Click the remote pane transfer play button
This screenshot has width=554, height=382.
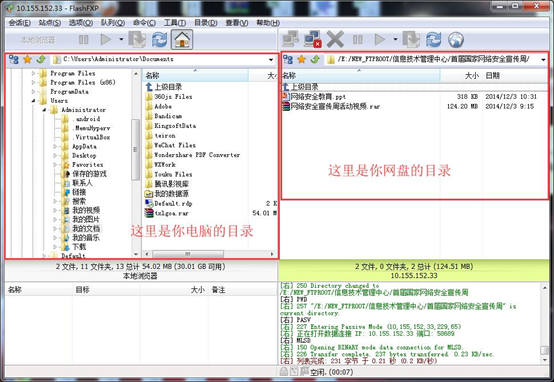pyautogui.click(x=380, y=39)
